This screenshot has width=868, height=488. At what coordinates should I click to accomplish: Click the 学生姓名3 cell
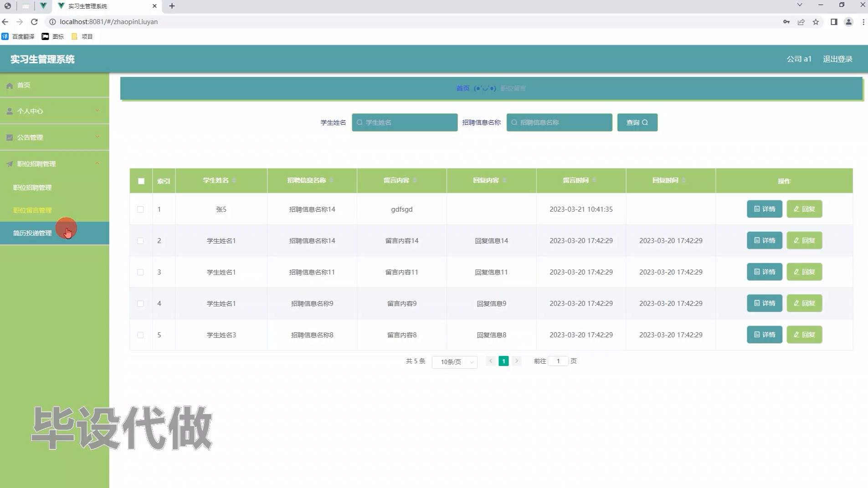pos(221,335)
